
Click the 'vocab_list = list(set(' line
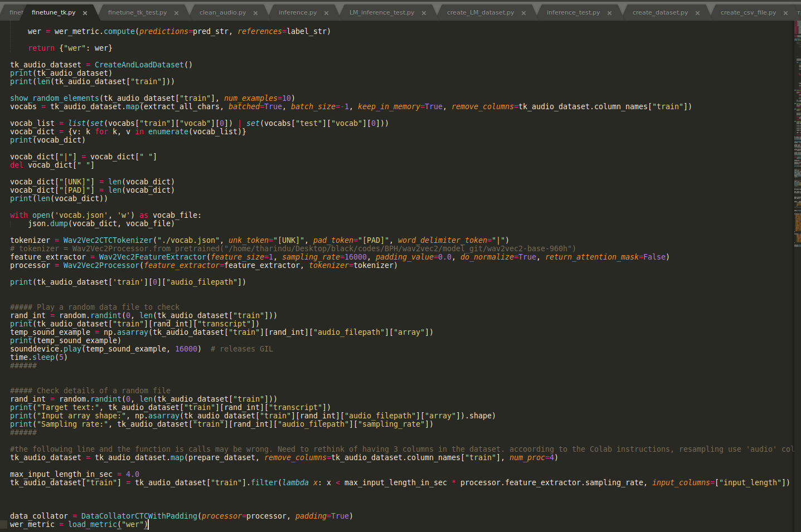coord(199,124)
